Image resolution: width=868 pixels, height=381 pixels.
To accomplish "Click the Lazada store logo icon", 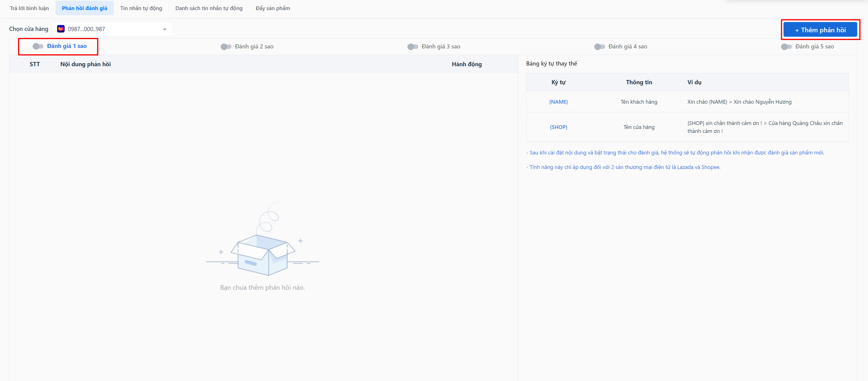I will click(x=61, y=29).
